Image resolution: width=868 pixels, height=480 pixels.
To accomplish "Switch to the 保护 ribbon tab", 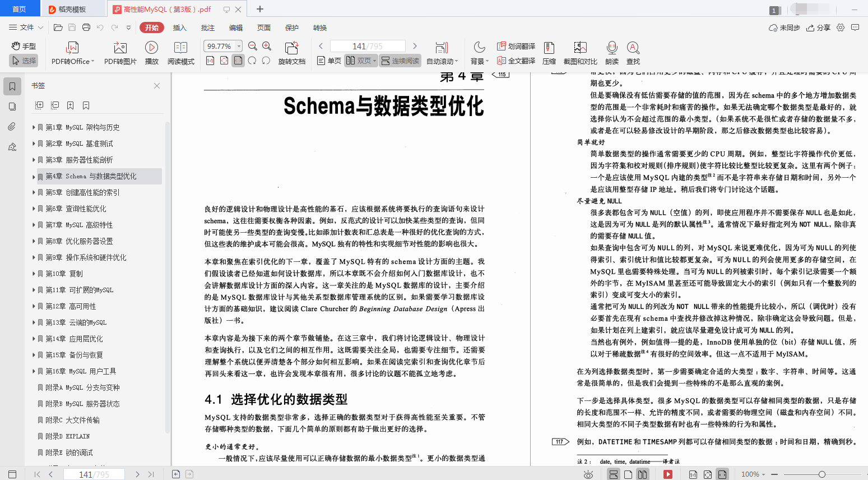I will [291, 27].
